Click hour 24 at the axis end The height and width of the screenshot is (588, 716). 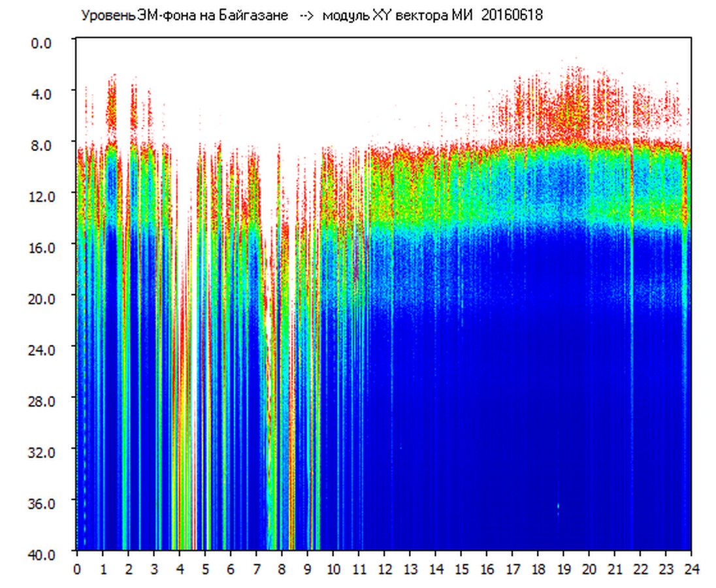(x=691, y=569)
